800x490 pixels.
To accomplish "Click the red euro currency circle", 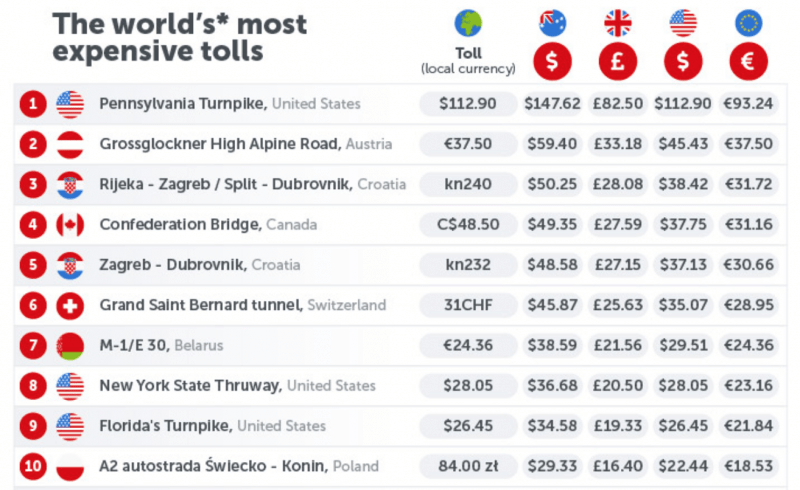I will pos(748,61).
